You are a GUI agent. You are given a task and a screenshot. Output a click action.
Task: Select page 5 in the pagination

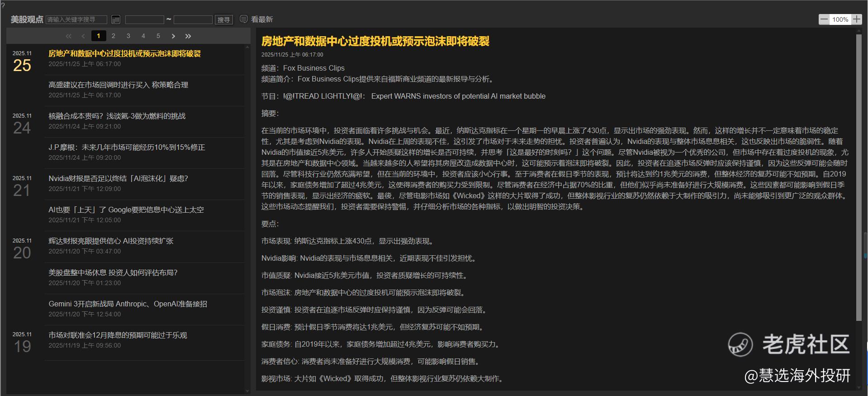pos(158,36)
